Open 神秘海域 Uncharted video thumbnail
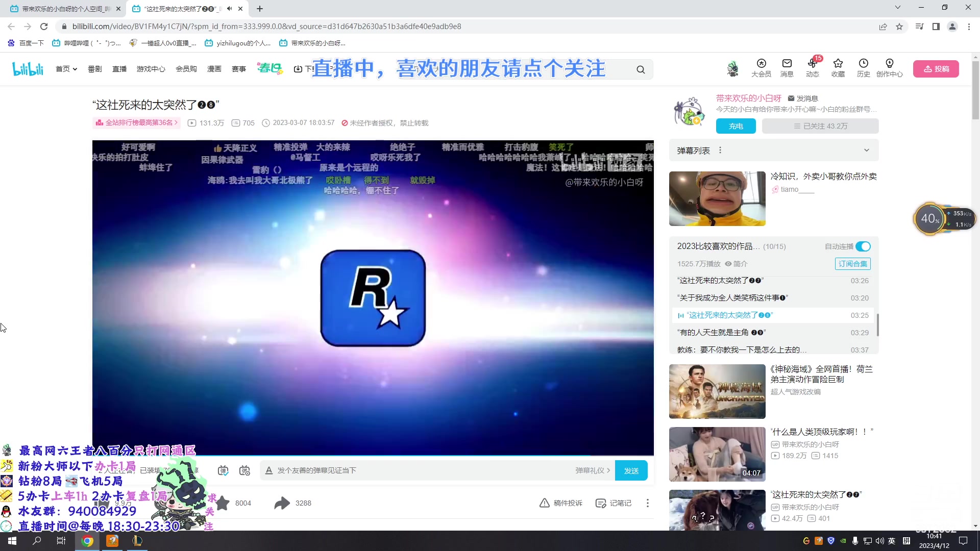The image size is (980, 551). click(x=717, y=391)
